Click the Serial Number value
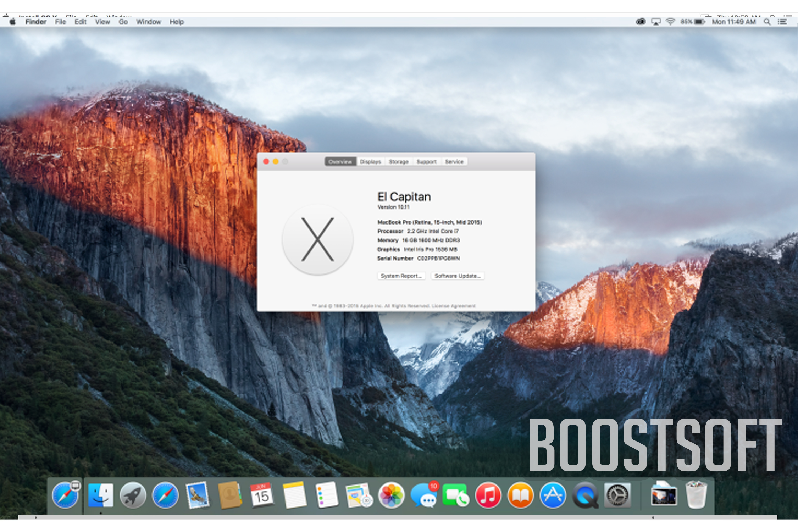The width and height of the screenshot is (798, 532). (x=438, y=259)
